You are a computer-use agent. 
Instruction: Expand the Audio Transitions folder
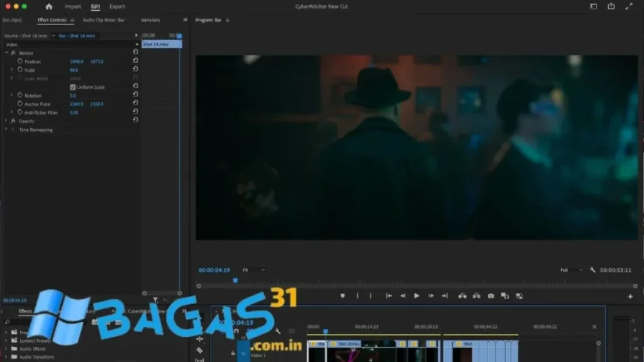[6, 357]
